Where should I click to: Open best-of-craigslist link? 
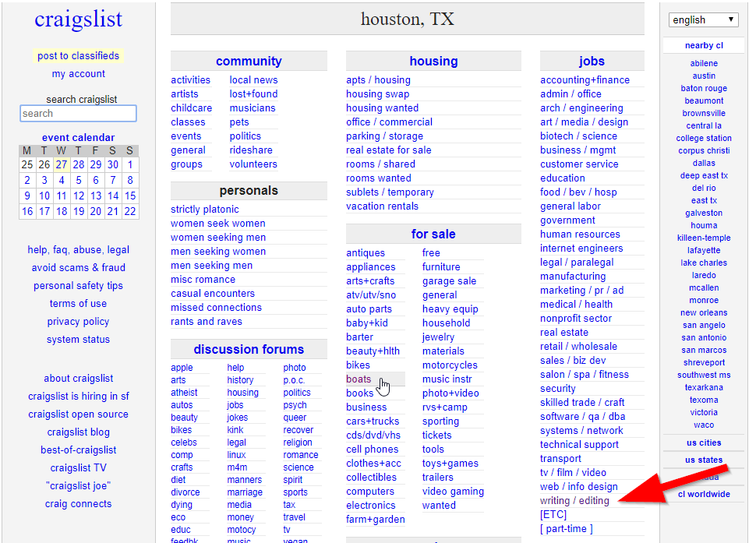tap(78, 450)
